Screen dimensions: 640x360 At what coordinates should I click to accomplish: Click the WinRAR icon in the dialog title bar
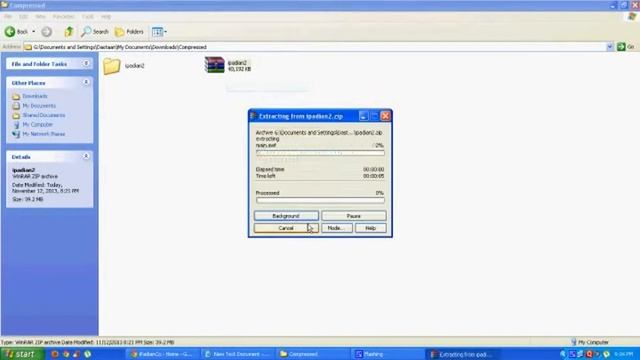point(253,116)
